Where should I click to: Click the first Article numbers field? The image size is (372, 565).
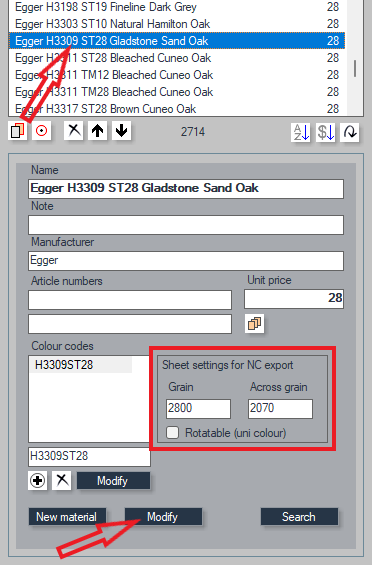point(130,300)
